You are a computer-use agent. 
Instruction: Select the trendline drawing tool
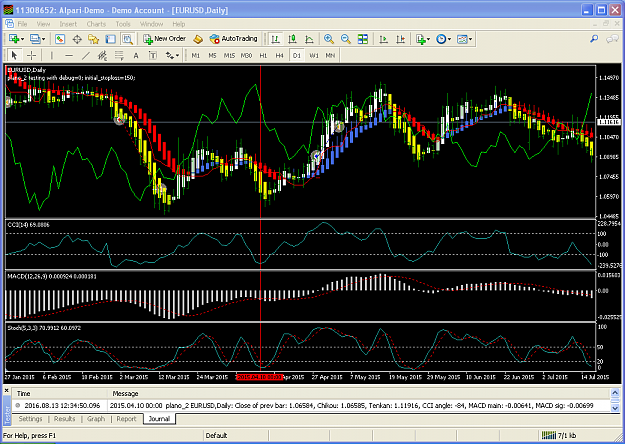coord(86,55)
